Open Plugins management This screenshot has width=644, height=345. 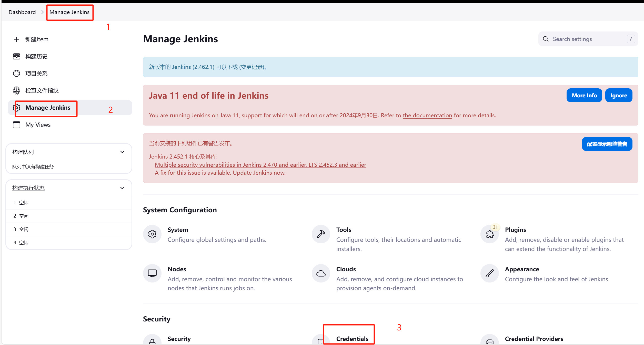516,230
